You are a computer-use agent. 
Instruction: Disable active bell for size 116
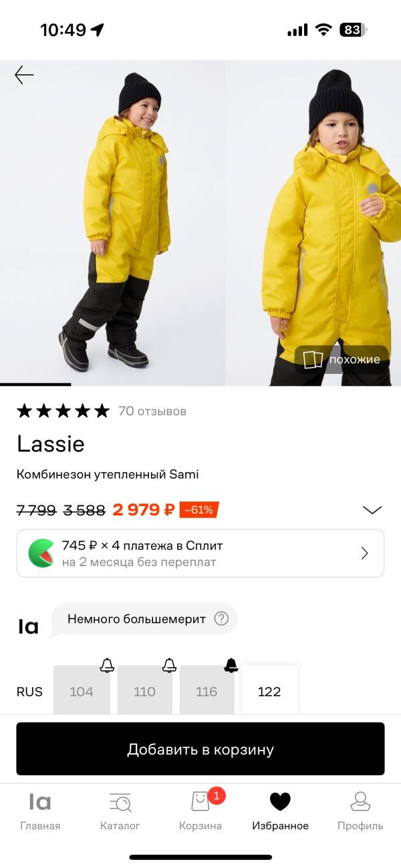click(x=231, y=665)
